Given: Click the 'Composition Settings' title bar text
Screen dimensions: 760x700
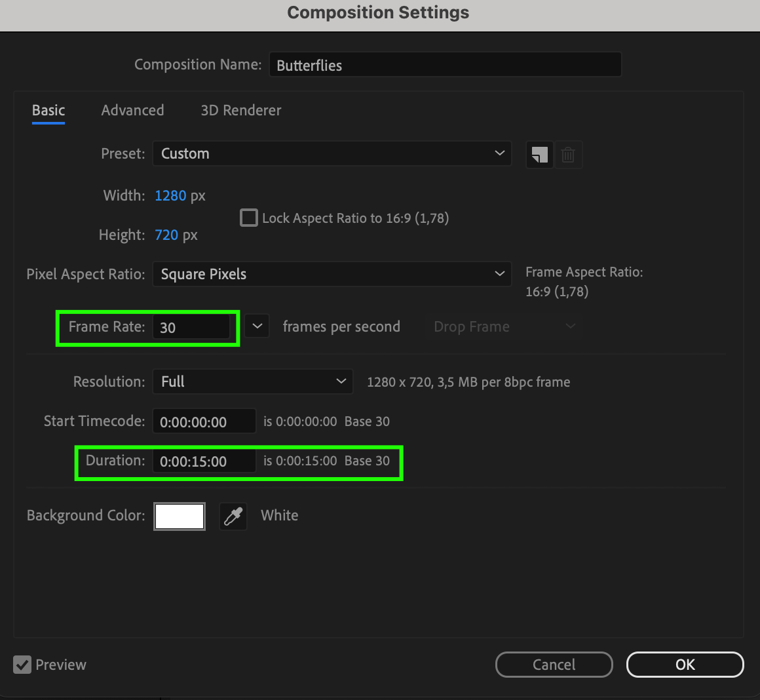Looking at the screenshot, I should click(378, 12).
